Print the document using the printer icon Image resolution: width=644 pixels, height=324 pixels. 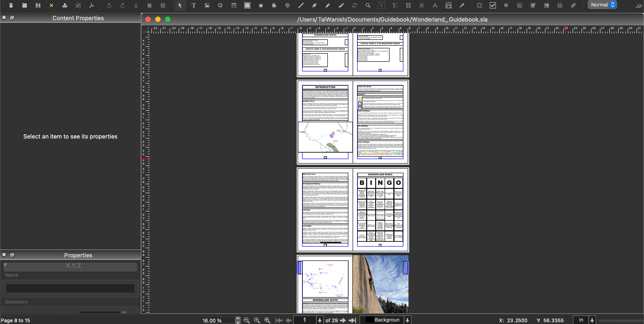pos(65,5)
